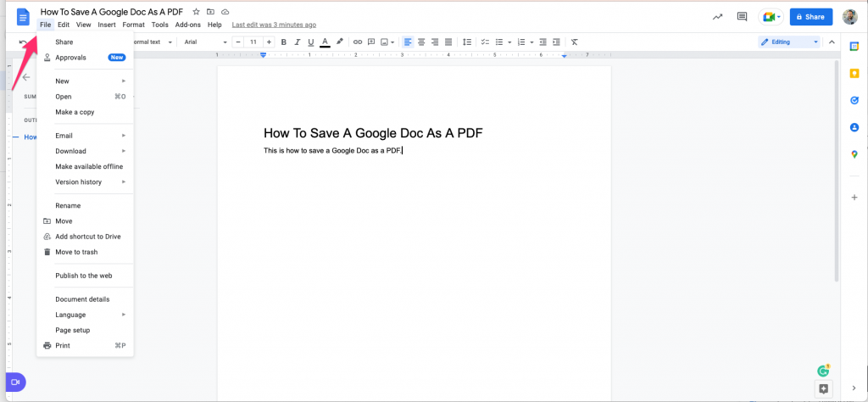Image resolution: width=868 pixels, height=402 pixels.
Task: Click the blue Share button
Action: click(x=811, y=17)
